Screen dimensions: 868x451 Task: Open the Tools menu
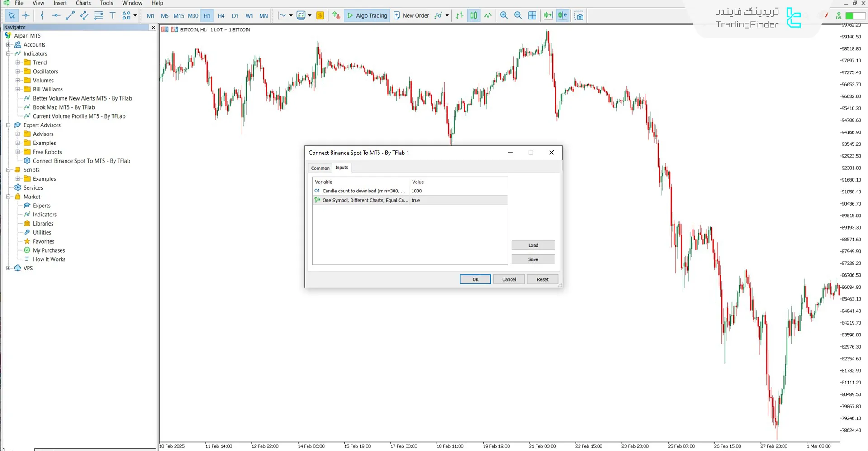pyautogui.click(x=106, y=3)
